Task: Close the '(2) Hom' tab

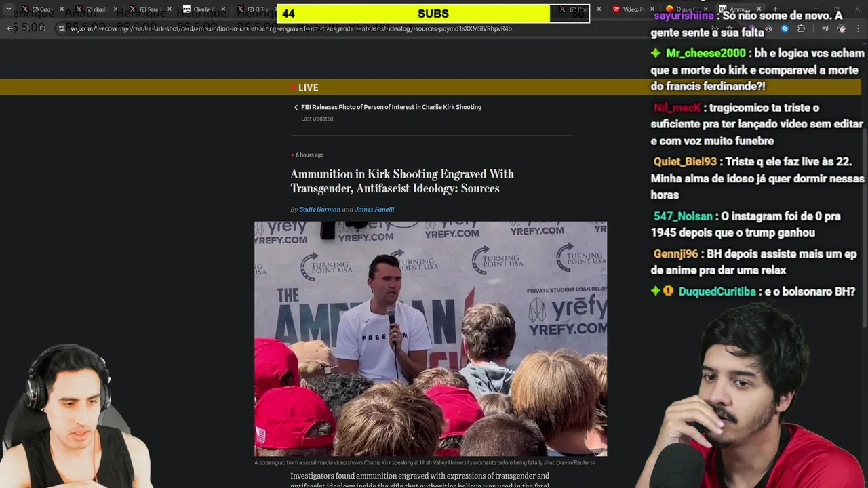Action: (599, 9)
